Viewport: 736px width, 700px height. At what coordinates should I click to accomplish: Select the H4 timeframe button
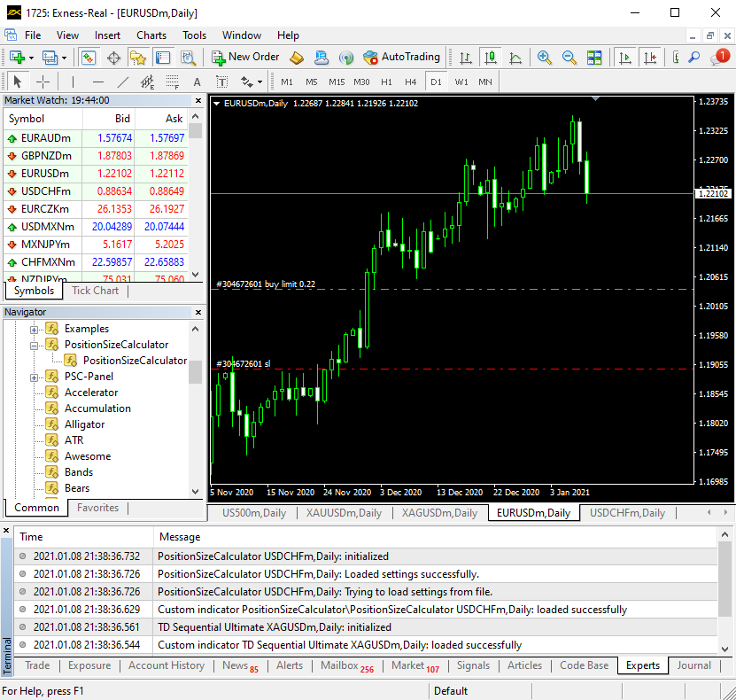click(410, 82)
